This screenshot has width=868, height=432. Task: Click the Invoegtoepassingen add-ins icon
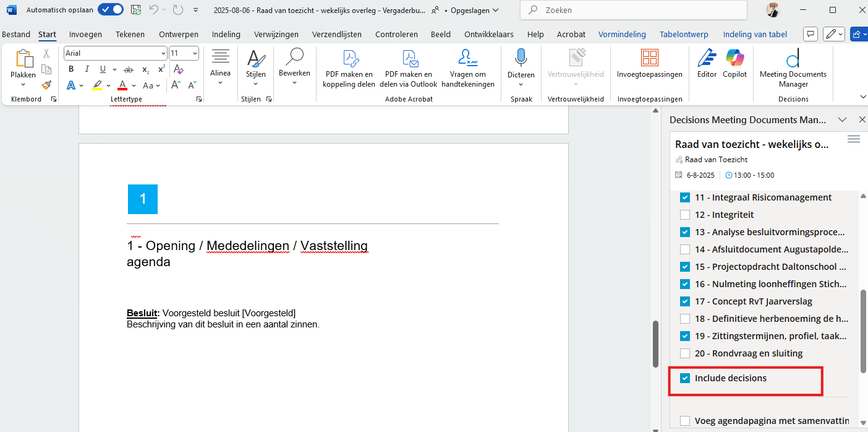tap(649, 63)
